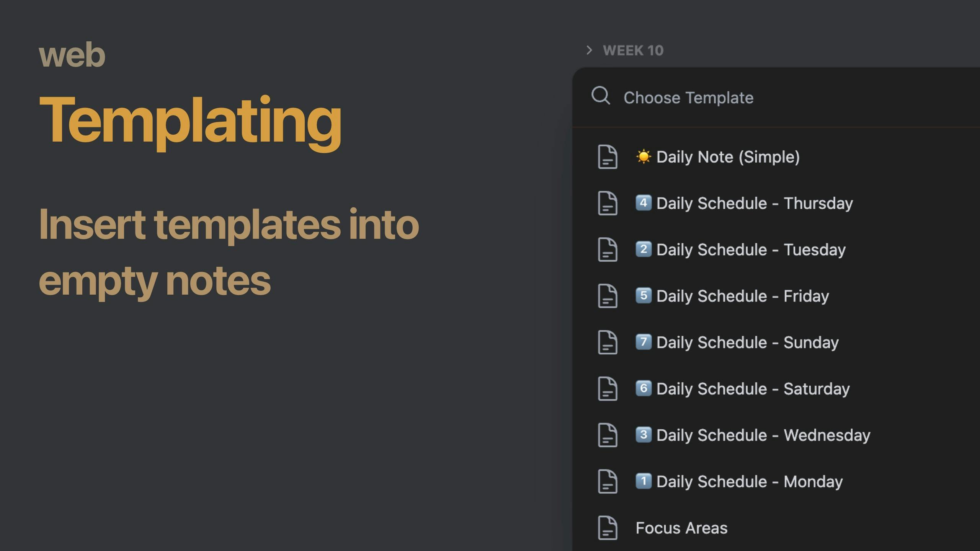
Task: Click the document icon beside Daily Note (Simple)
Action: 608,157
